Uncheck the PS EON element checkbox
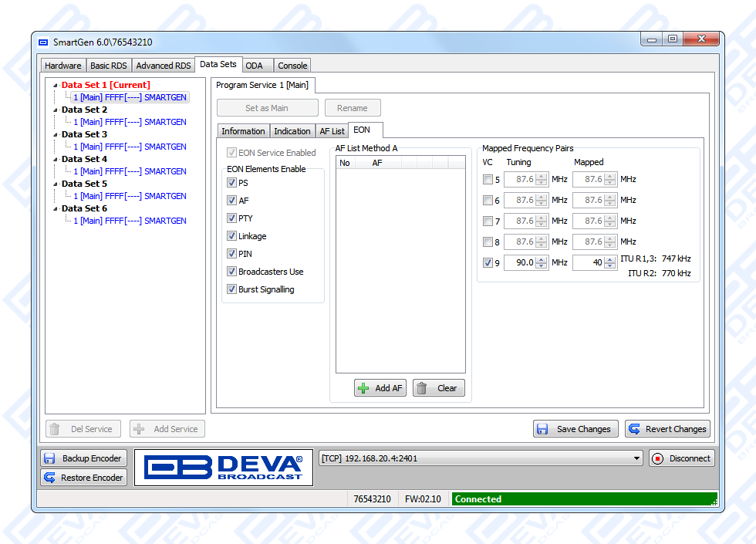 [231, 183]
